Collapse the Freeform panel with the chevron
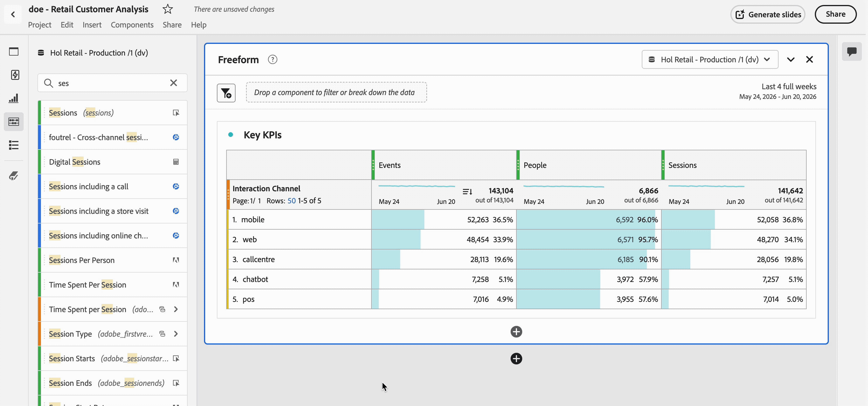This screenshot has width=868, height=406. coord(791,60)
